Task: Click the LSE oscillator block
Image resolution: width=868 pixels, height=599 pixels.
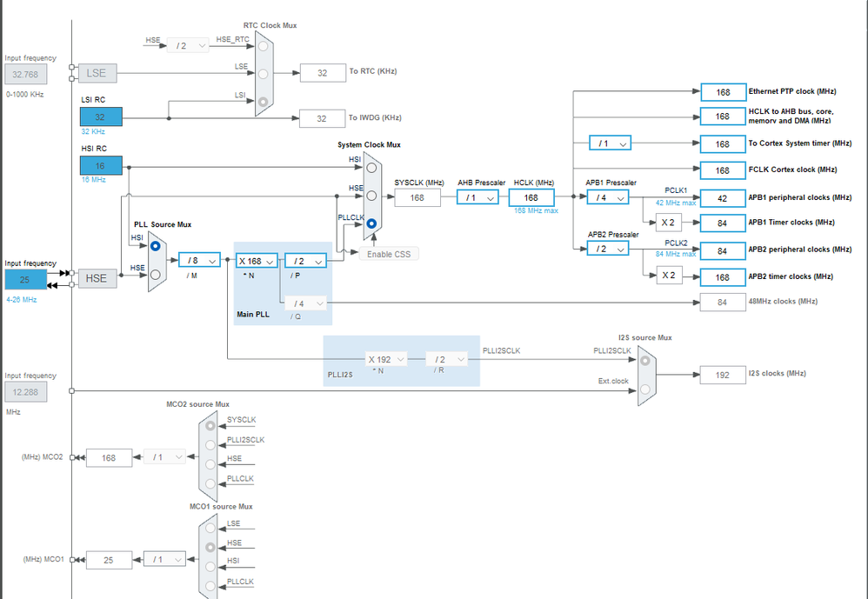Action: (x=97, y=73)
